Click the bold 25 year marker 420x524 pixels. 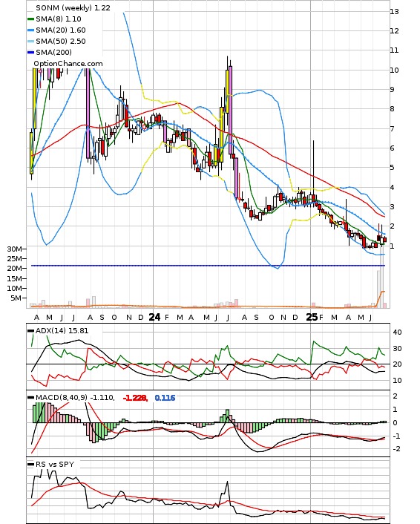pos(312,317)
